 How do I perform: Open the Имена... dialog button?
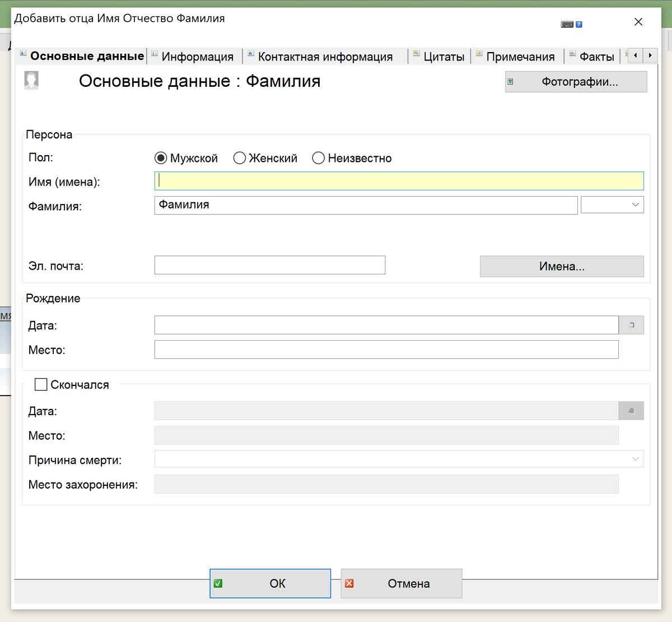pyautogui.click(x=562, y=266)
